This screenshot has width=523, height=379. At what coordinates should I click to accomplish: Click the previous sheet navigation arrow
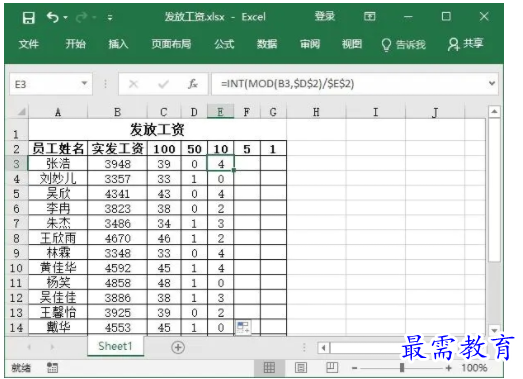pos(29,347)
